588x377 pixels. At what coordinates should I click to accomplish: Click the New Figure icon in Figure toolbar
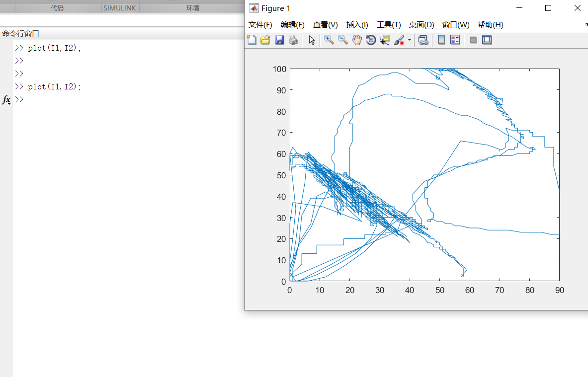click(252, 40)
